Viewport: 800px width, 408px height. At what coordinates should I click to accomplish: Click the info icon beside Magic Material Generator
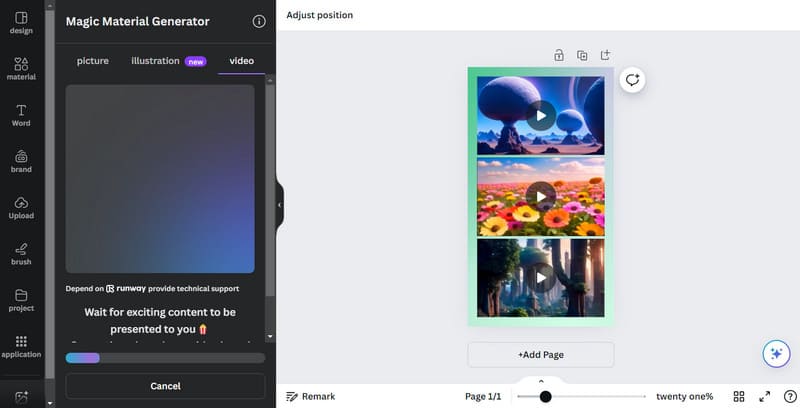pos(259,21)
